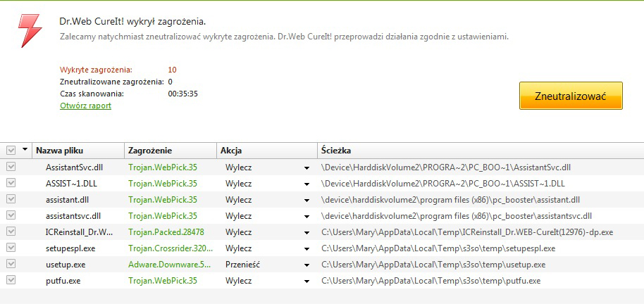Uncheck the usetup.exe row checkbox
Screen dimensions: 644x304
(x=11, y=264)
